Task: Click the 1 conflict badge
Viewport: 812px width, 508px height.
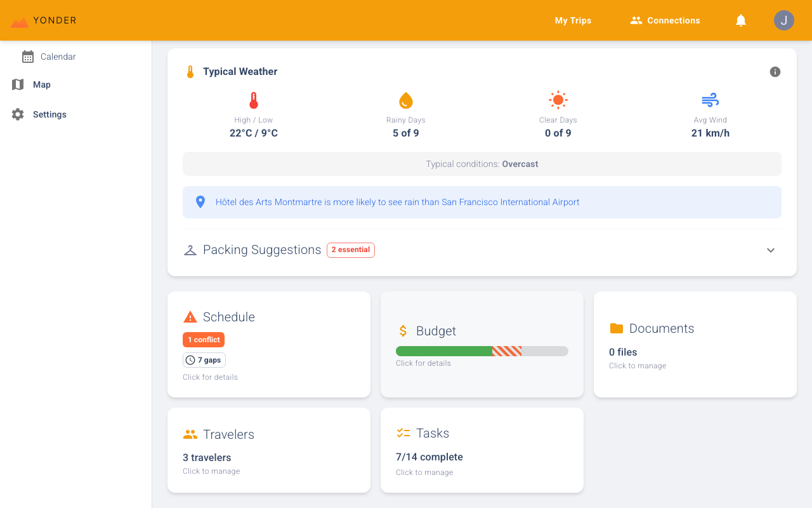Action: coord(204,340)
